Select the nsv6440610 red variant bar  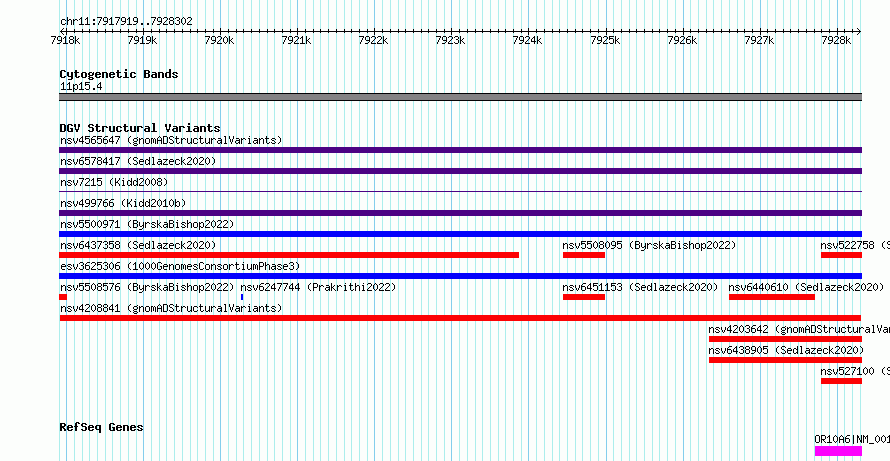(772, 297)
